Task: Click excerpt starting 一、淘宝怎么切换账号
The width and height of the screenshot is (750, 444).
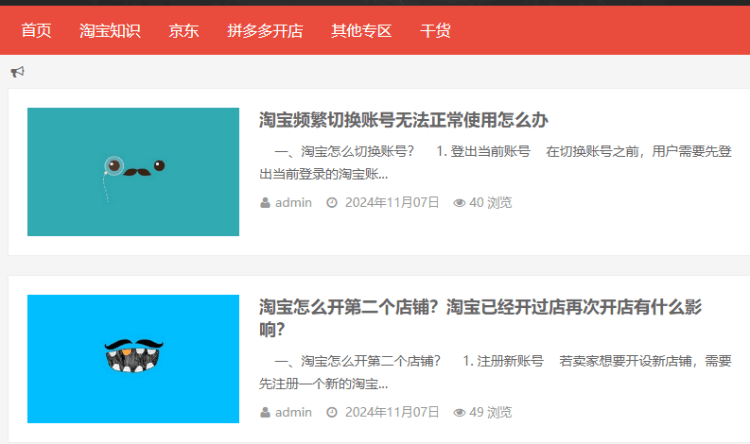Action: coord(496,163)
